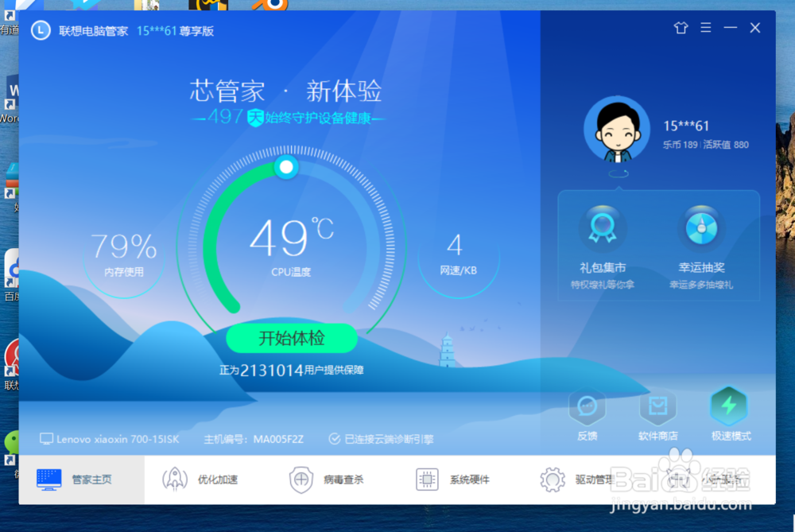This screenshot has height=532, width=795.
Task: Open 礼包集市 gift market
Action: tap(603, 247)
